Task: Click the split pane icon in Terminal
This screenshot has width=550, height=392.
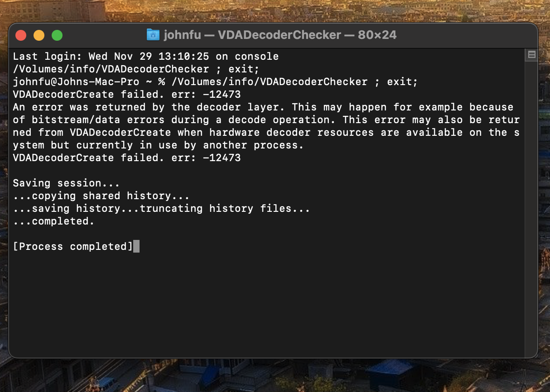Action: click(x=531, y=55)
